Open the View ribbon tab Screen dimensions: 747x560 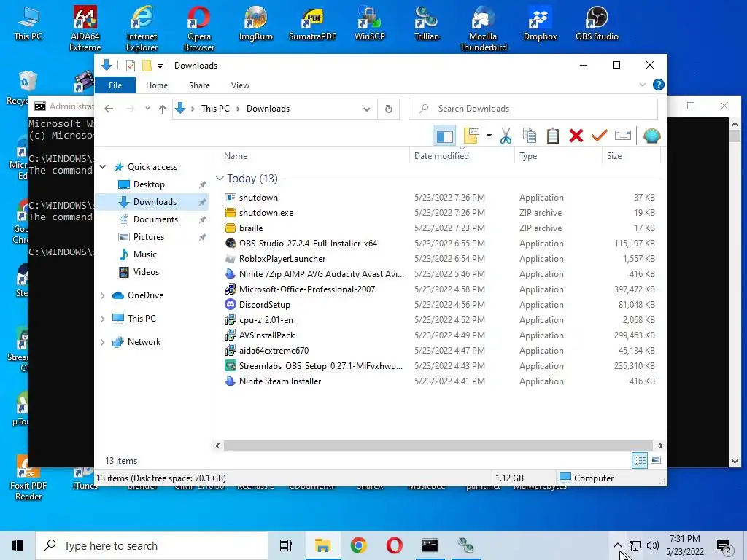(x=240, y=85)
